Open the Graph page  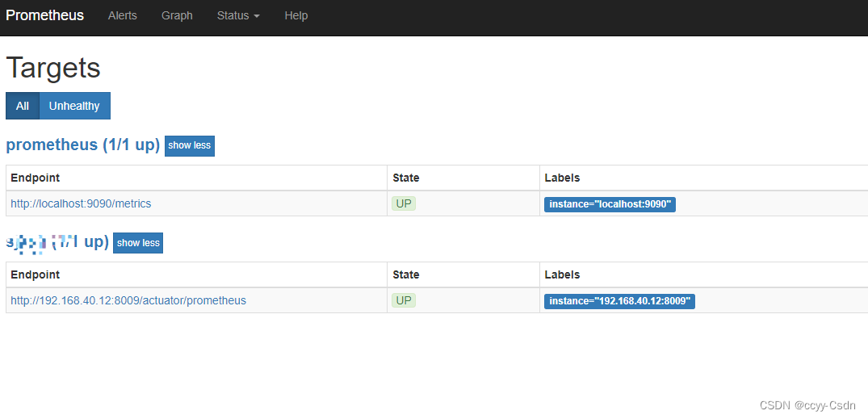[177, 15]
